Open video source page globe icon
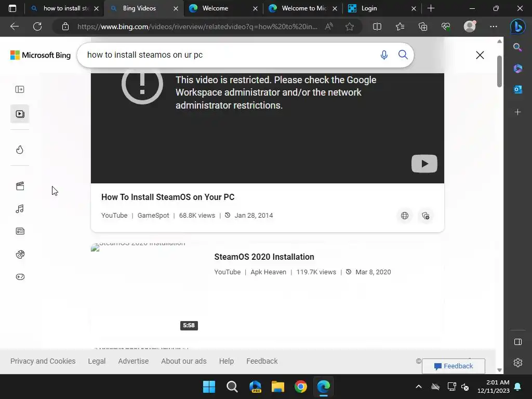 [x=404, y=216]
